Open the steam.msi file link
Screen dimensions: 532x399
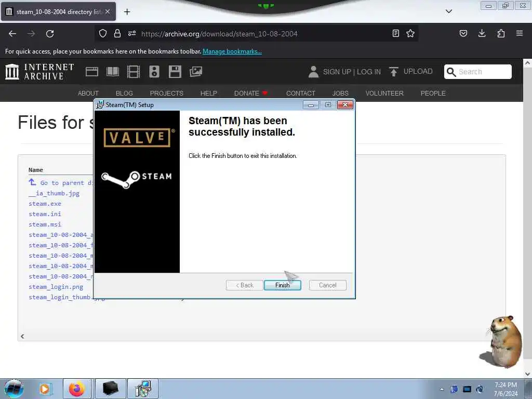(45, 224)
